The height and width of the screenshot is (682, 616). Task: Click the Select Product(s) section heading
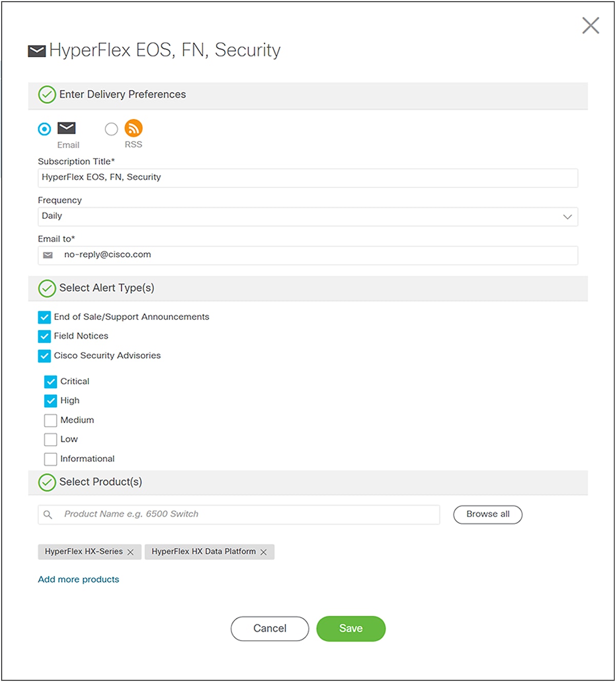pos(101,482)
